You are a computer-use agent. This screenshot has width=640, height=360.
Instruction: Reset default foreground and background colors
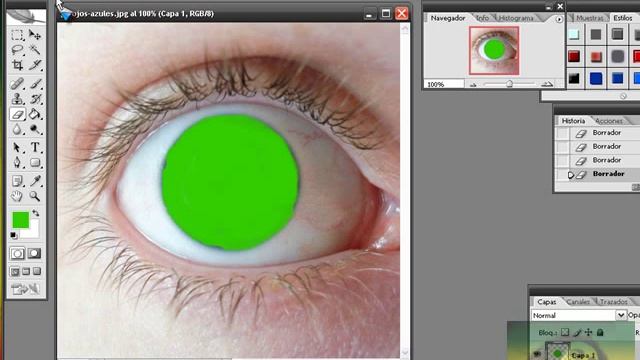pyautogui.click(x=13, y=236)
